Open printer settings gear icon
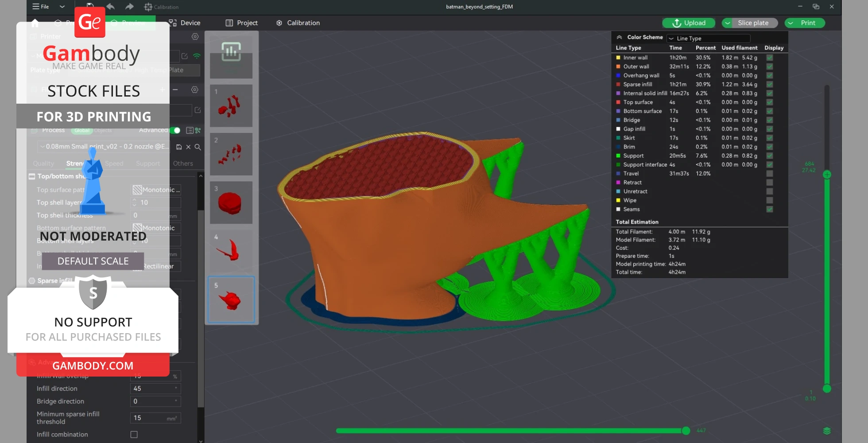Image resolution: width=868 pixels, height=443 pixels. pos(195,37)
